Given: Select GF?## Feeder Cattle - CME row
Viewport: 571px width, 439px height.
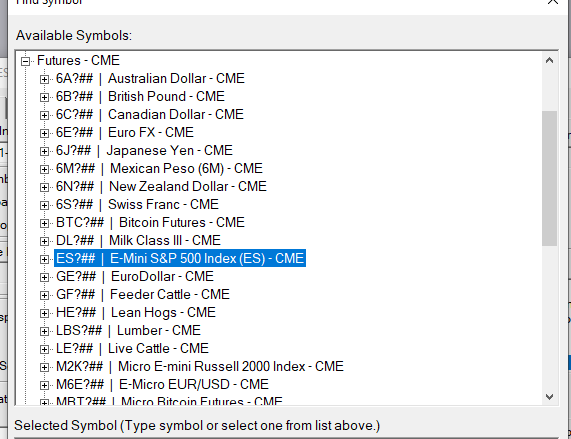Looking at the screenshot, I should pos(143,294).
